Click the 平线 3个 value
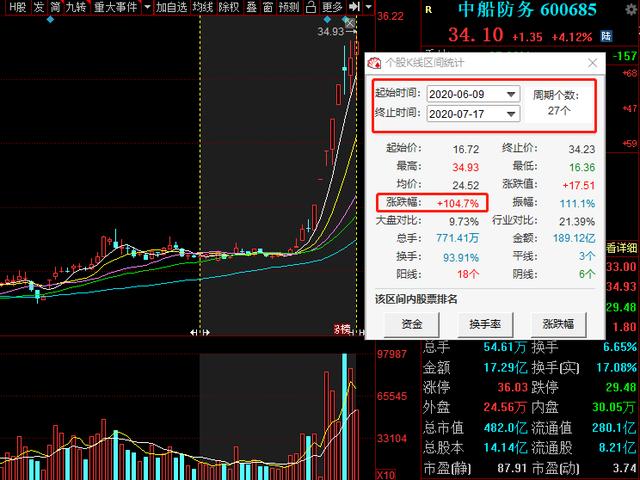Viewport: 640px width, 480px height. point(587,256)
